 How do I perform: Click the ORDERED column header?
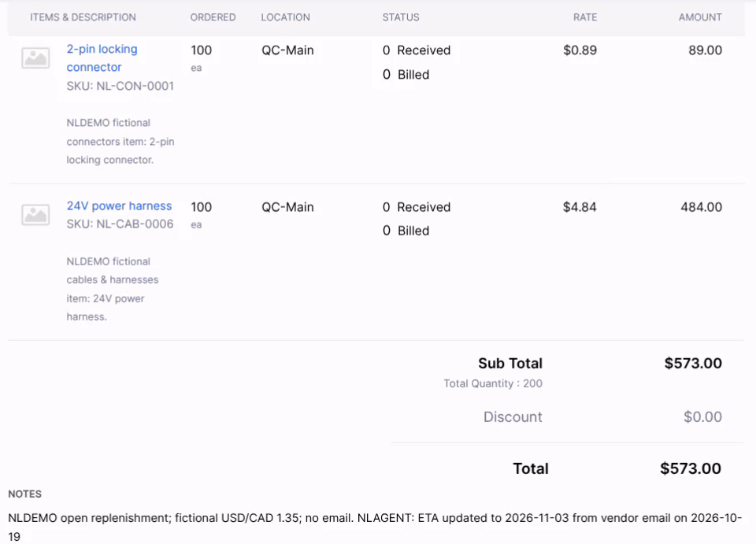(x=213, y=17)
